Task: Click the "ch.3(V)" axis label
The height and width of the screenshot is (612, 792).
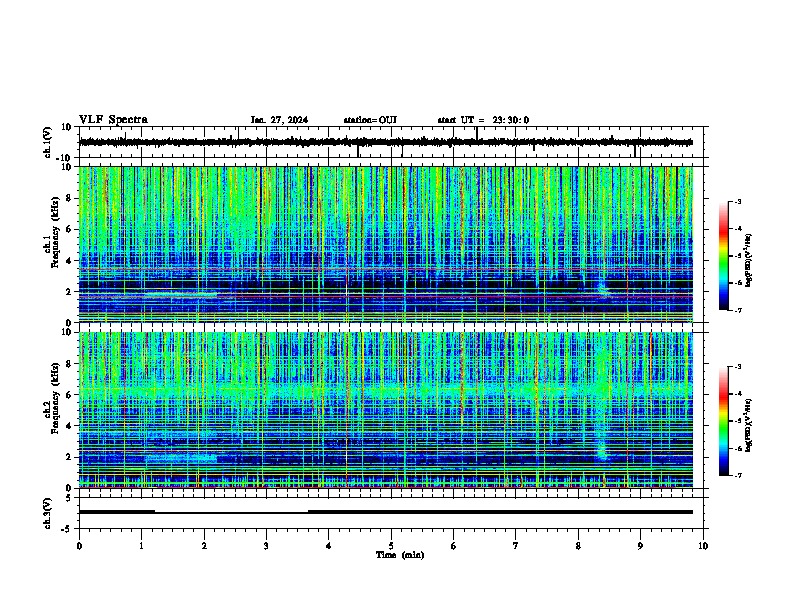Action: click(48, 513)
